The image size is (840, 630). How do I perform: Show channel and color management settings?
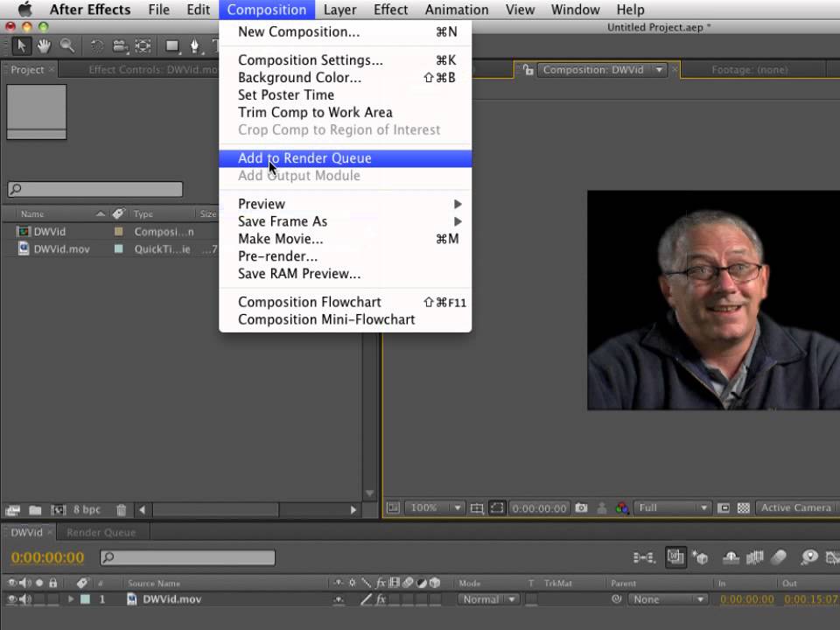pos(621,507)
